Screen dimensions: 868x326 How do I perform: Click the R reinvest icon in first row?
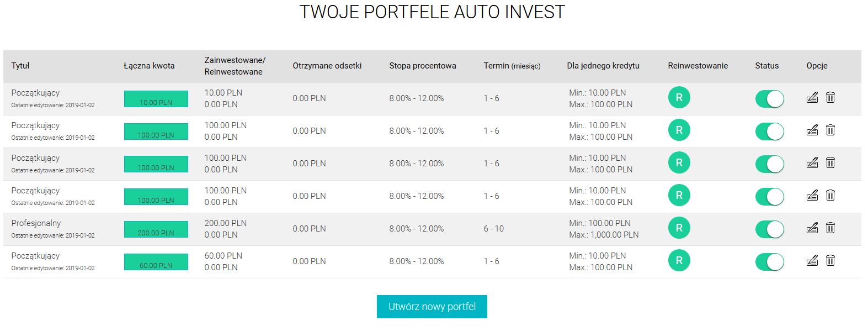coord(679,97)
